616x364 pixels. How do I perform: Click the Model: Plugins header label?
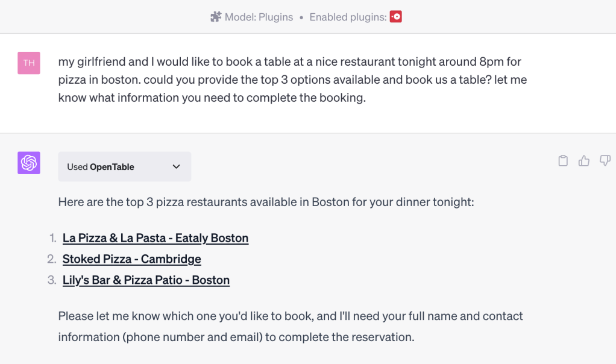(259, 17)
